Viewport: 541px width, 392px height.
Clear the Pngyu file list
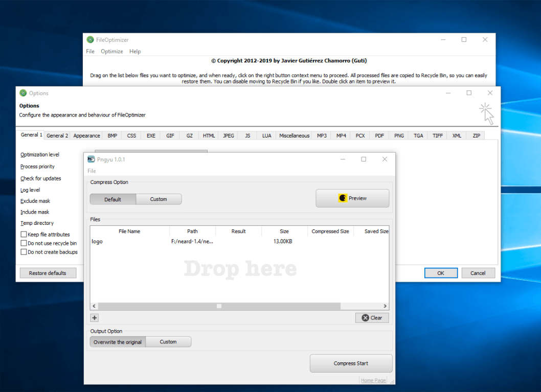click(x=372, y=318)
